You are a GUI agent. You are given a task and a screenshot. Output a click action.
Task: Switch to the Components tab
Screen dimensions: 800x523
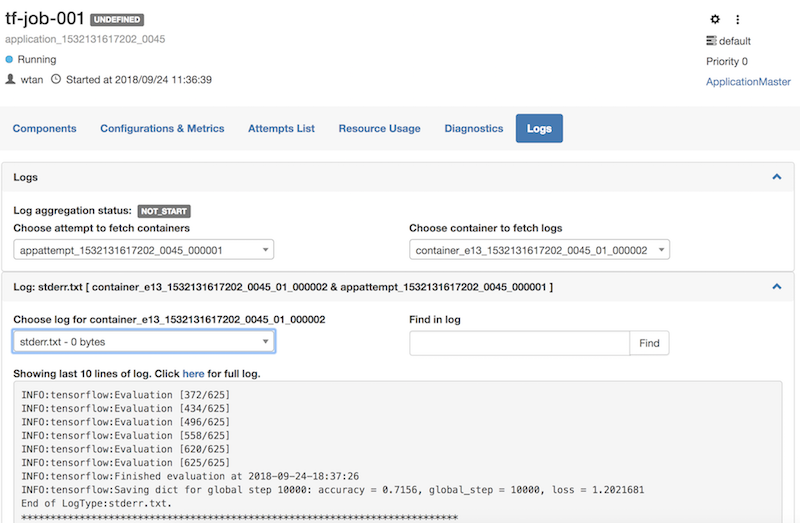tap(44, 129)
